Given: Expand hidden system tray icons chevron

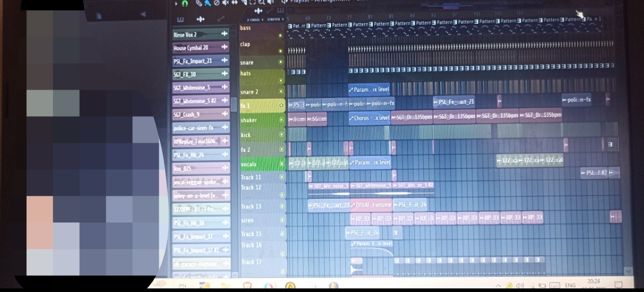Looking at the screenshot, I should coord(498,285).
